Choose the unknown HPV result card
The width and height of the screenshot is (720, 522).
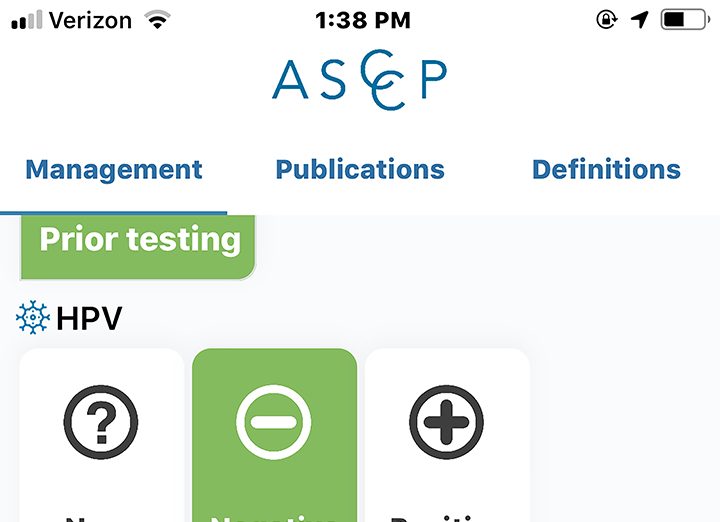(101, 435)
